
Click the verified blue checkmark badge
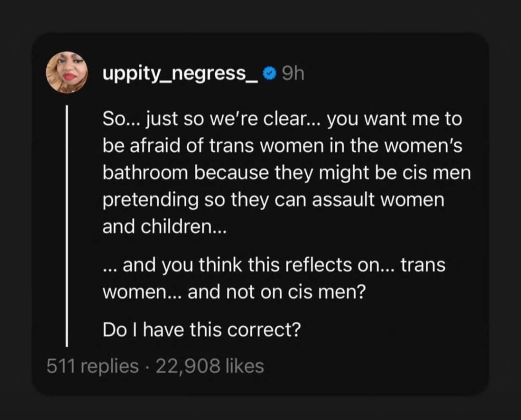coord(269,75)
